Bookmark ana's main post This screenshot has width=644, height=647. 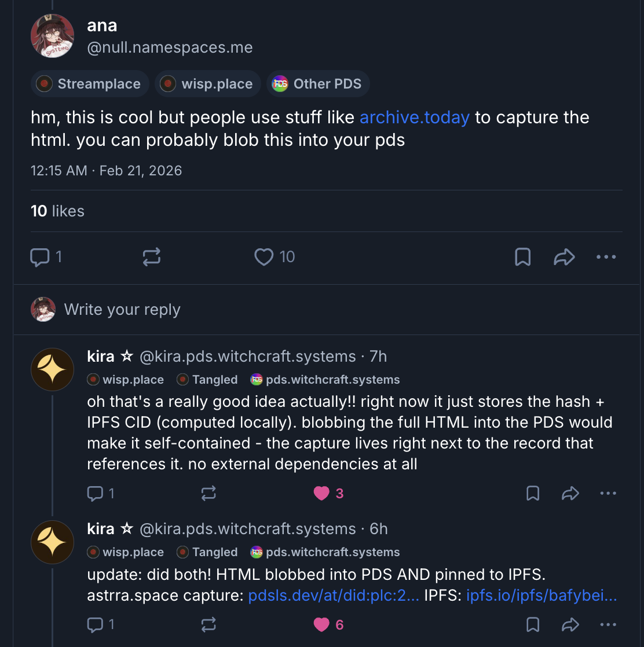point(522,257)
